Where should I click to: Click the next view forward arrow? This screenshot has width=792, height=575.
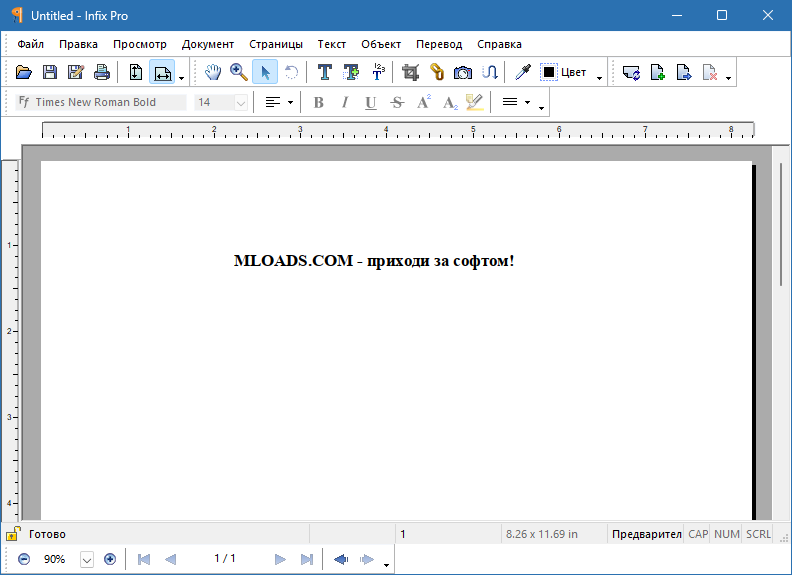(x=367, y=559)
